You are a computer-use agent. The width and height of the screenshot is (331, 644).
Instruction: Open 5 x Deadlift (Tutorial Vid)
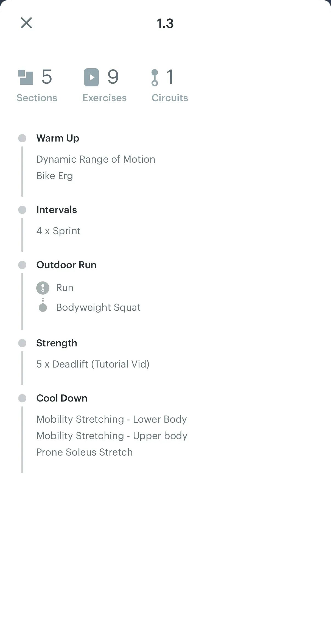[x=93, y=364]
